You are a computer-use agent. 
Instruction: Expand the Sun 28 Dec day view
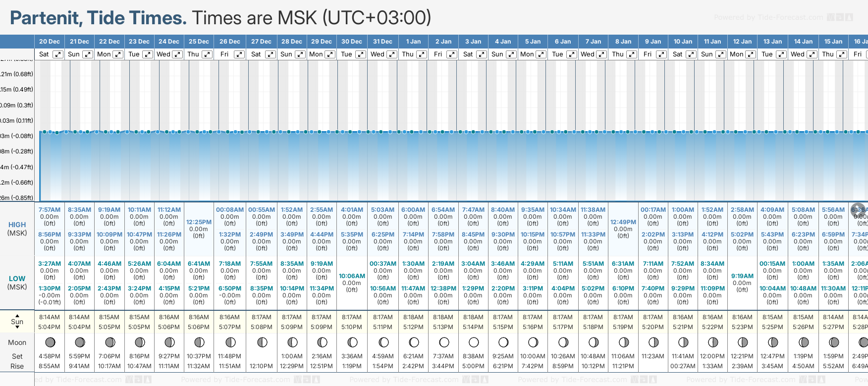[300, 54]
